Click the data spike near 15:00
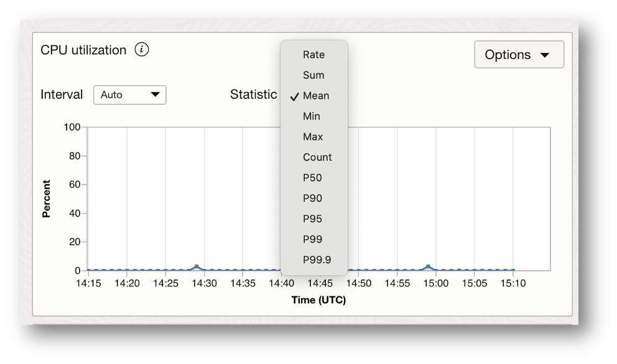The width and height of the screenshot is (617, 364). [428, 267]
